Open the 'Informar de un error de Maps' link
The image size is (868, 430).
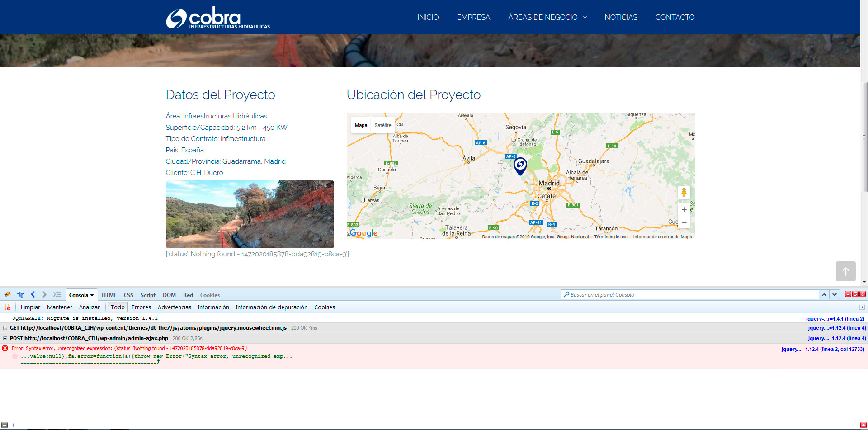point(662,236)
